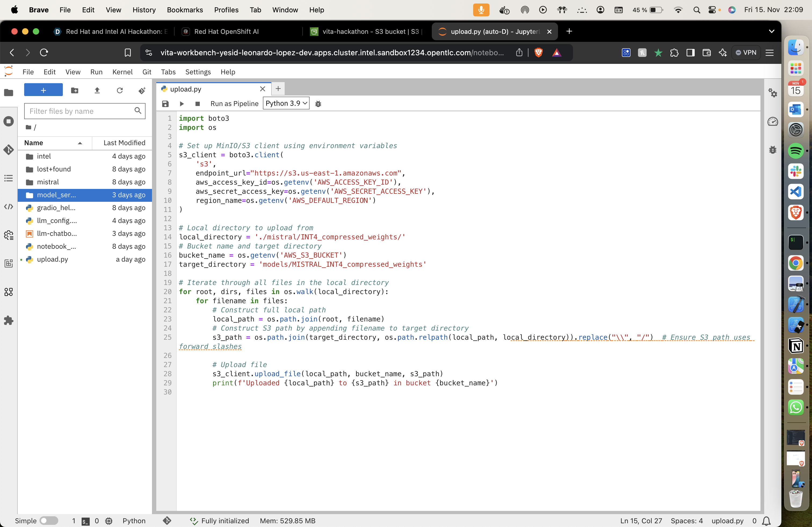Toggle the Brave VPN button
812x527 pixels.
point(746,53)
